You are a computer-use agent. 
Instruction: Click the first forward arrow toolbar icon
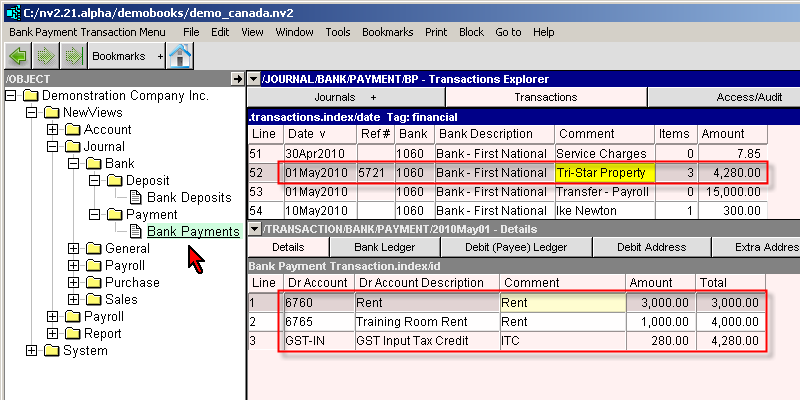point(46,56)
